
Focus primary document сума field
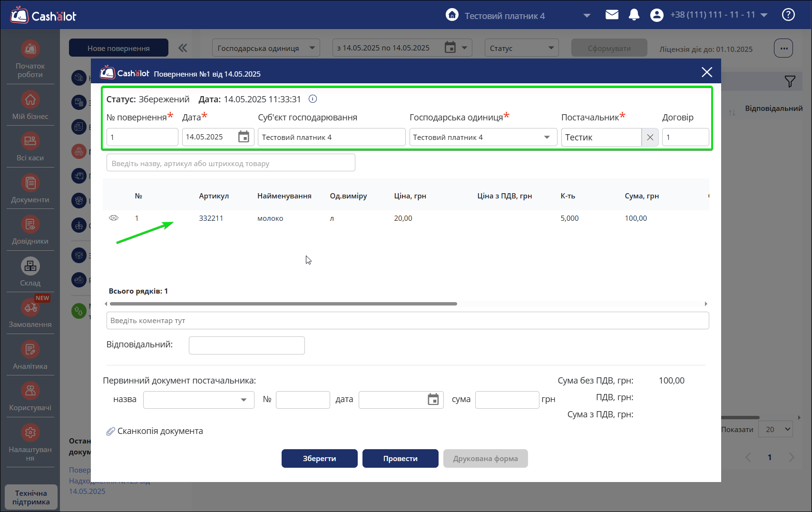pos(507,400)
